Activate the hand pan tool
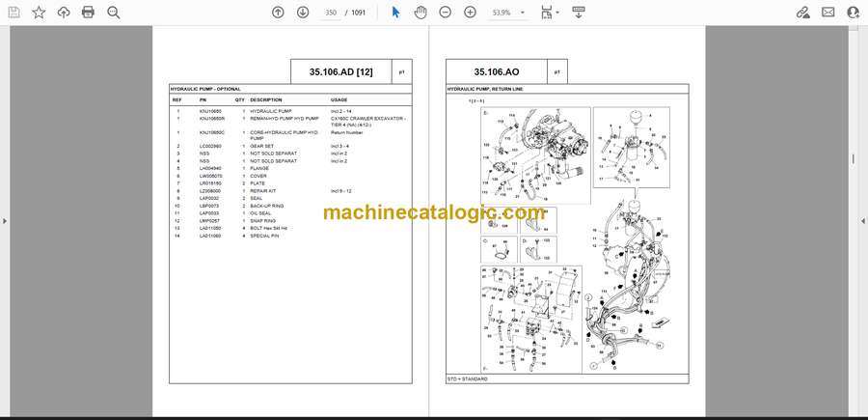 tap(420, 13)
